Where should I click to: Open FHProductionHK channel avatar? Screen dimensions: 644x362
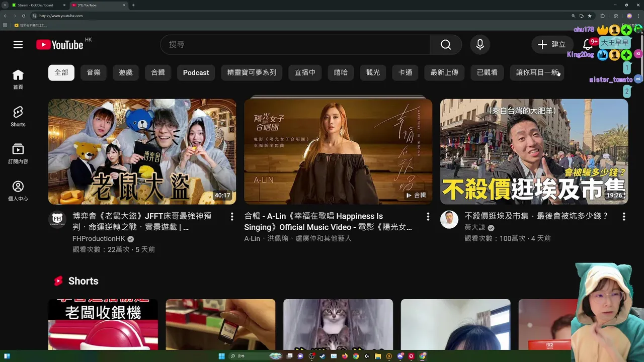(57, 220)
